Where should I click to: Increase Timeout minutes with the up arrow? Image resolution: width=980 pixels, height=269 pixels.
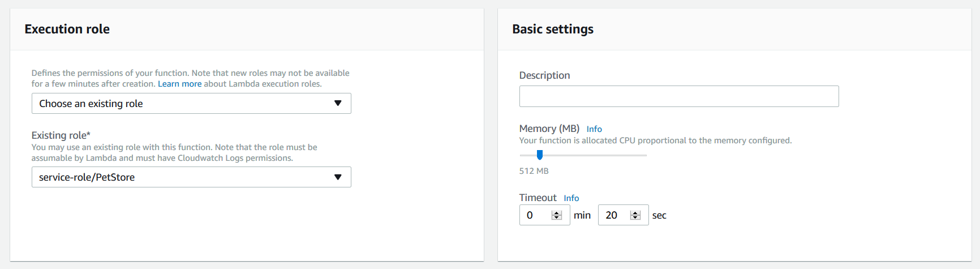[x=557, y=212]
